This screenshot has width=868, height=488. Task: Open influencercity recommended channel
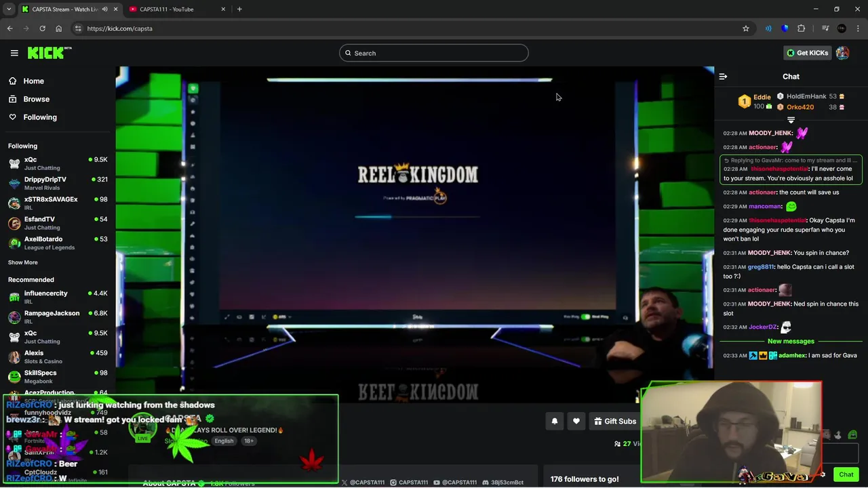(x=58, y=297)
